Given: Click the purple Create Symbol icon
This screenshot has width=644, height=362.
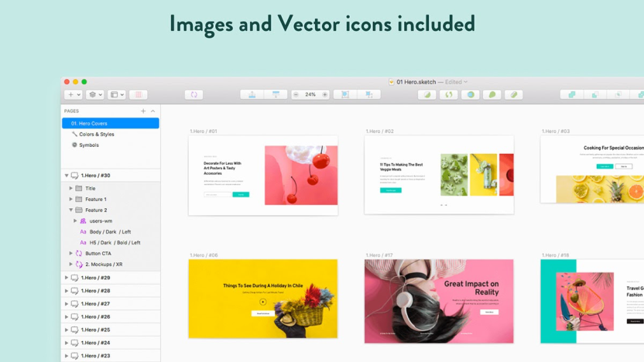Looking at the screenshot, I should (x=194, y=95).
